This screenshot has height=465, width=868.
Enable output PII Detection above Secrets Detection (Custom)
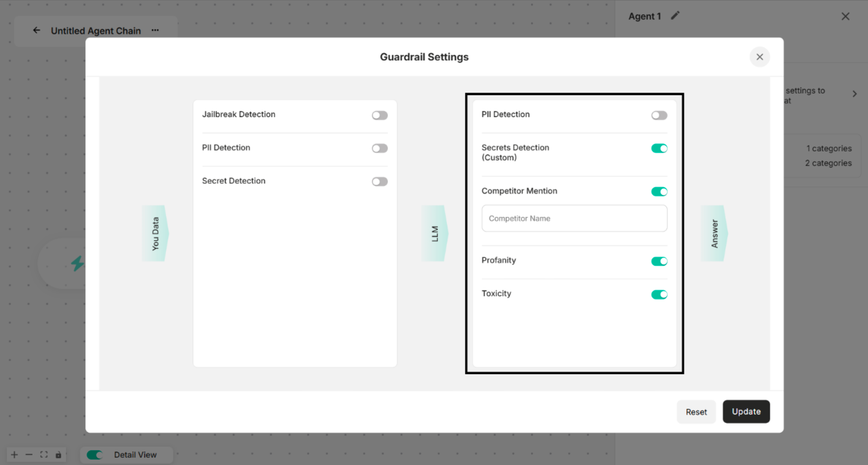click(x=659, y=115)
